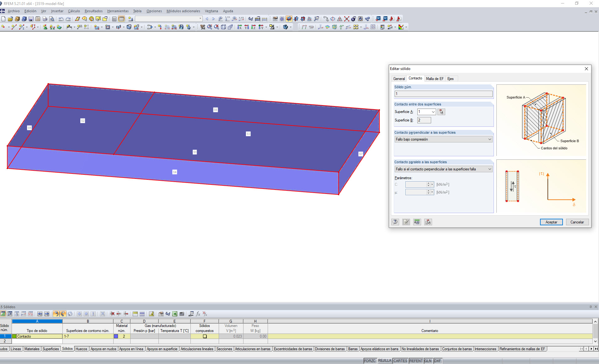Open the Materiales table tab

tap(32, 349)
